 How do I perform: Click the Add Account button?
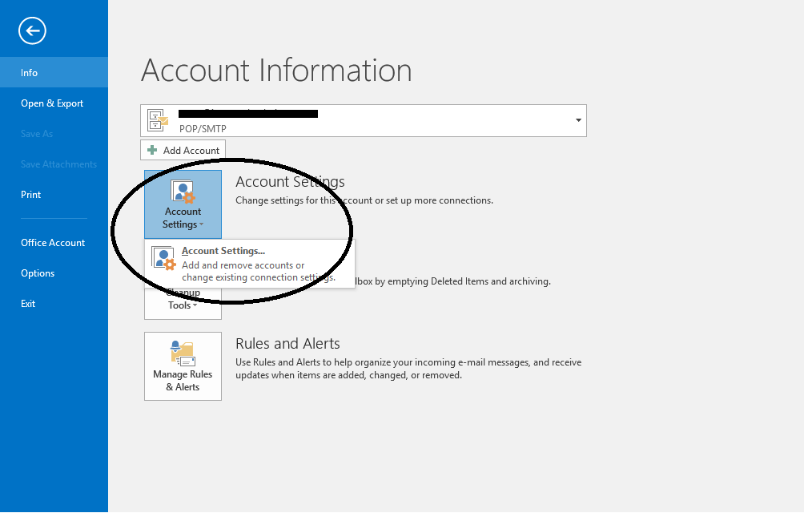(x=183, y=150)
